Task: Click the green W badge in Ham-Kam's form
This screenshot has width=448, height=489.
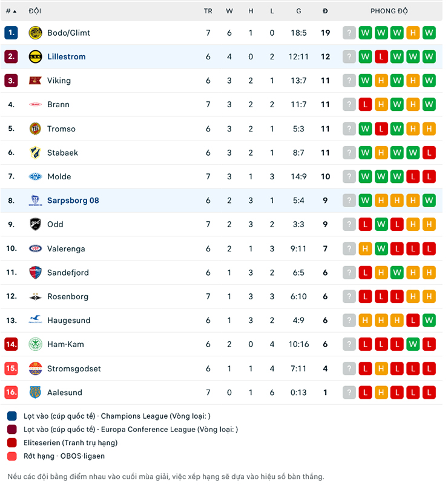Action: tap(412, 344)
